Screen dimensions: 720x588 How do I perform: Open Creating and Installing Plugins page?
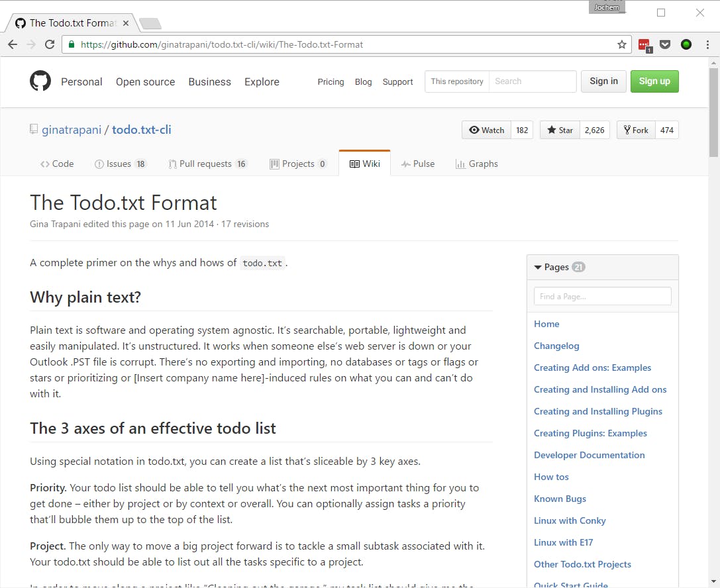(598, 412)
